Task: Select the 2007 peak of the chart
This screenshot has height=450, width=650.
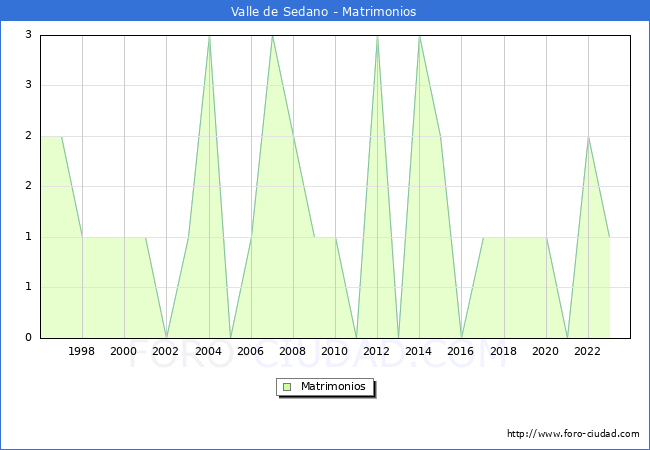Action: click(272, 36)
